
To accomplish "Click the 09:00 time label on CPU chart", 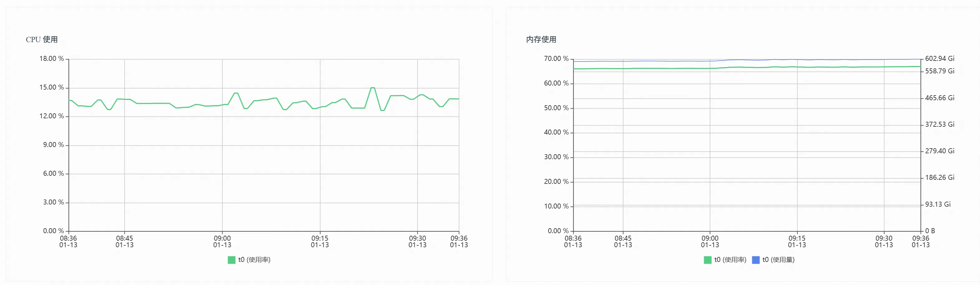I will (x=222, y=241).
